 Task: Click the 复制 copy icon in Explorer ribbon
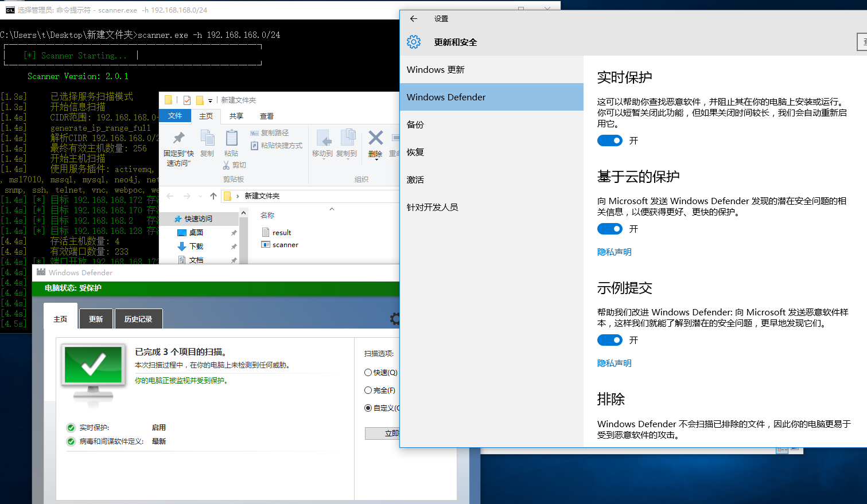207,138
